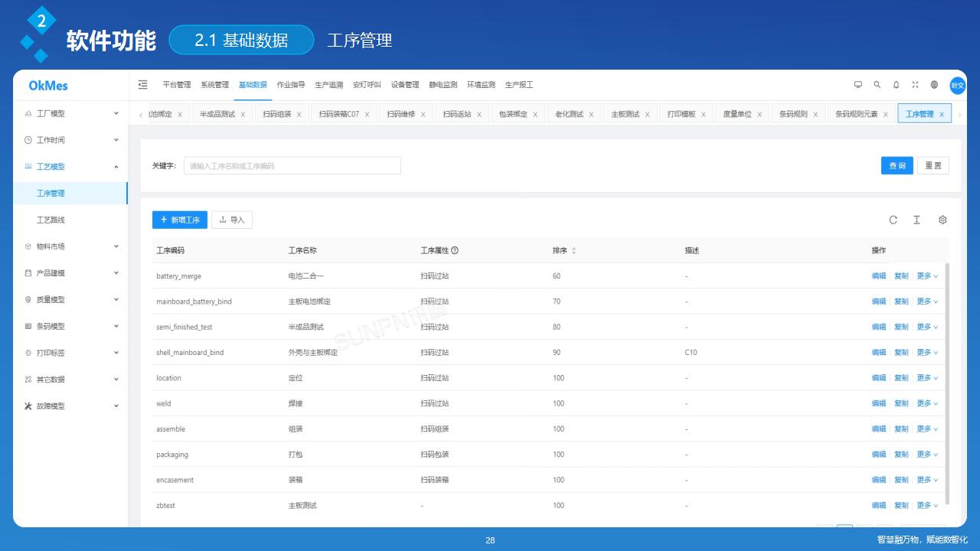Edit the mainboard_battery_bind row
The width and height of the screenshot is (980, 551).
(879, 302)
